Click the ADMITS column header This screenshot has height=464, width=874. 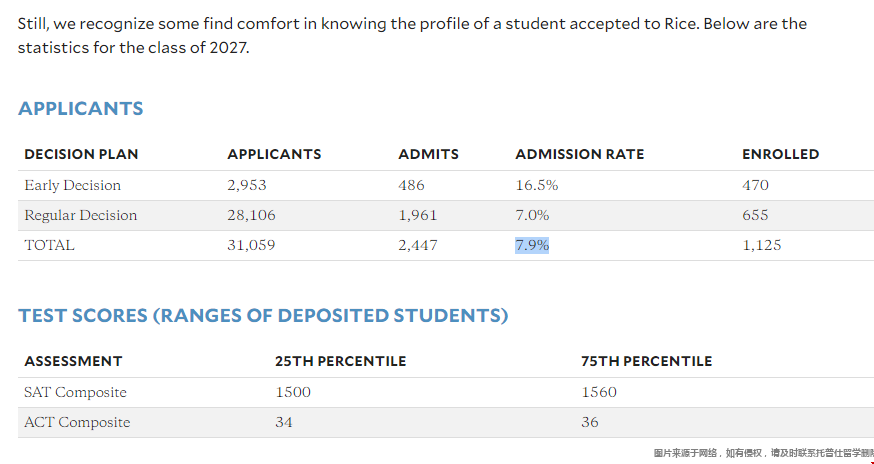(429, 154)
